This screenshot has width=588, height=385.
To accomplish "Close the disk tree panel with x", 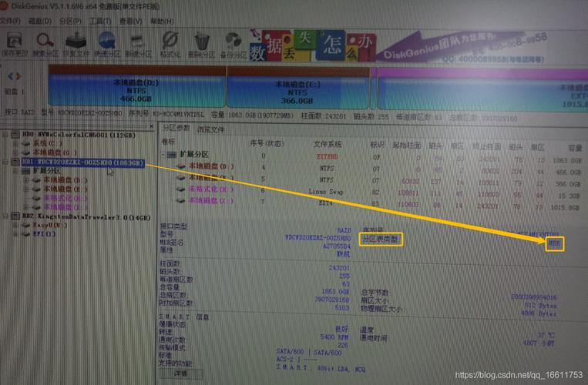I will (x=152, y=126).
